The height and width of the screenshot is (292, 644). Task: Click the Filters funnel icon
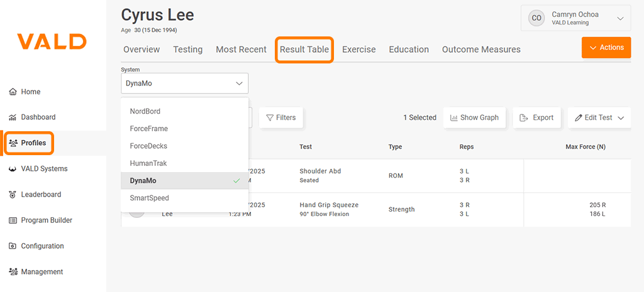[x=270, y=117]
